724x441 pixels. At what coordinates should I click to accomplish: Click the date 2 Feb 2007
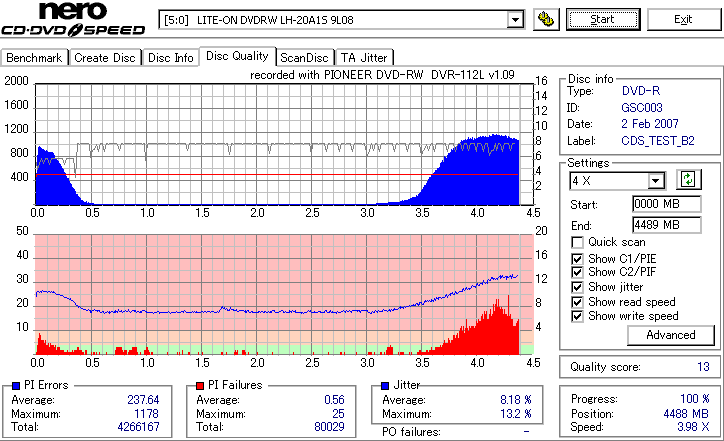tap(650, 124)
